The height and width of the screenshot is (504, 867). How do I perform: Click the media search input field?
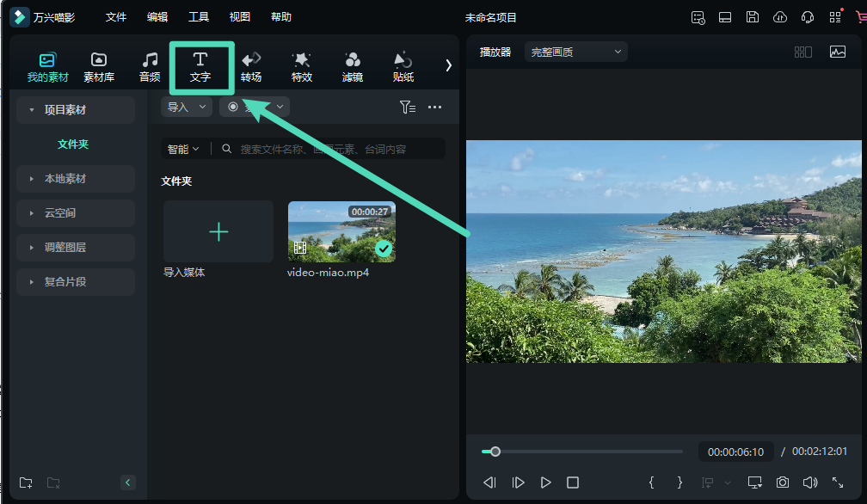332,149
